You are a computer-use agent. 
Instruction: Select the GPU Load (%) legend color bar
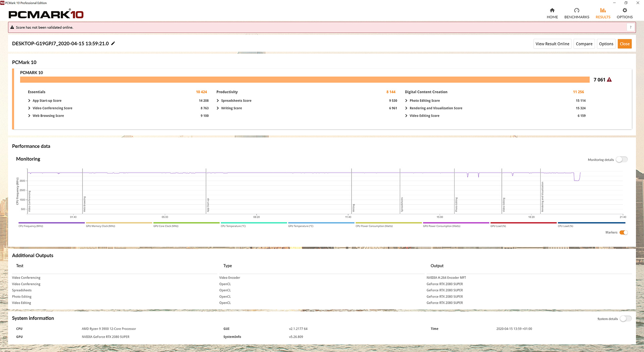523,223
